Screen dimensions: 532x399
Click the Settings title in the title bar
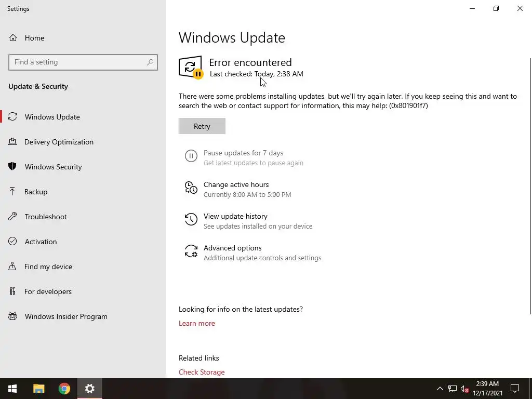(x=18, y=9)
